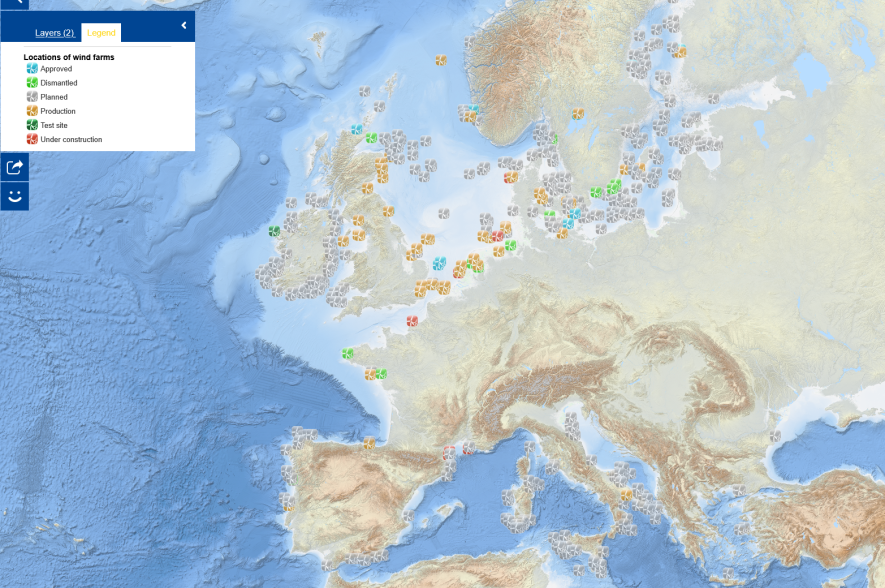
Task: Click the Planned legend icon
Action: click(32, 97)
